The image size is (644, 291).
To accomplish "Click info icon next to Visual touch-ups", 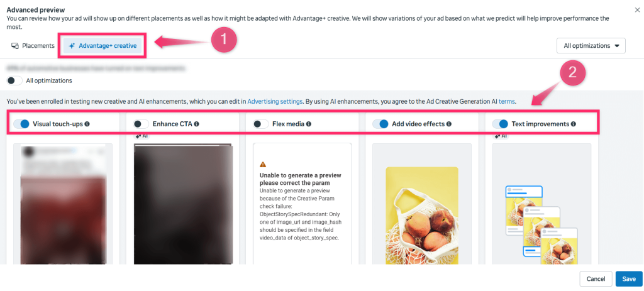I will [87, 124].
